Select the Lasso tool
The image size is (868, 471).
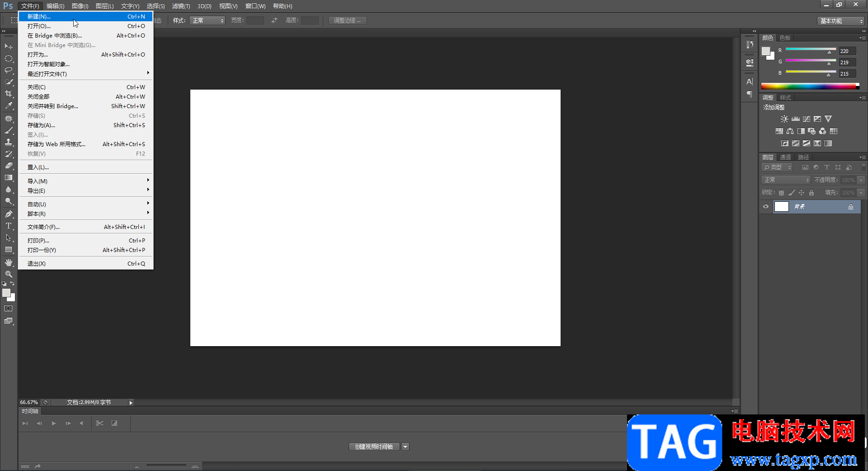9,70
